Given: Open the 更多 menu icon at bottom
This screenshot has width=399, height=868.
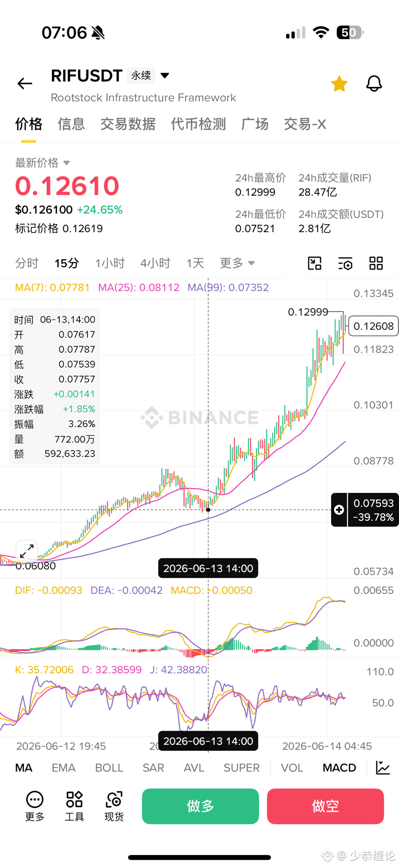Looking at the screenshot, I should pos(35,806).
